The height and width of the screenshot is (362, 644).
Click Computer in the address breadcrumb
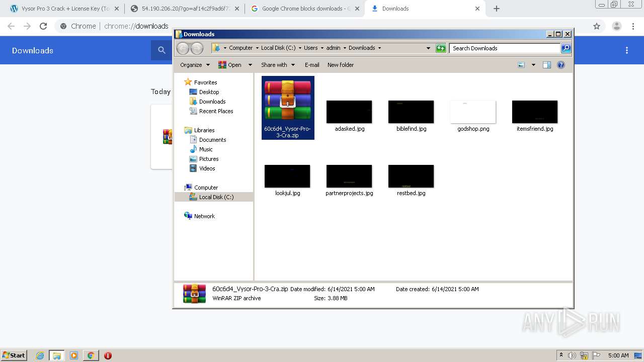pos(240,48)
